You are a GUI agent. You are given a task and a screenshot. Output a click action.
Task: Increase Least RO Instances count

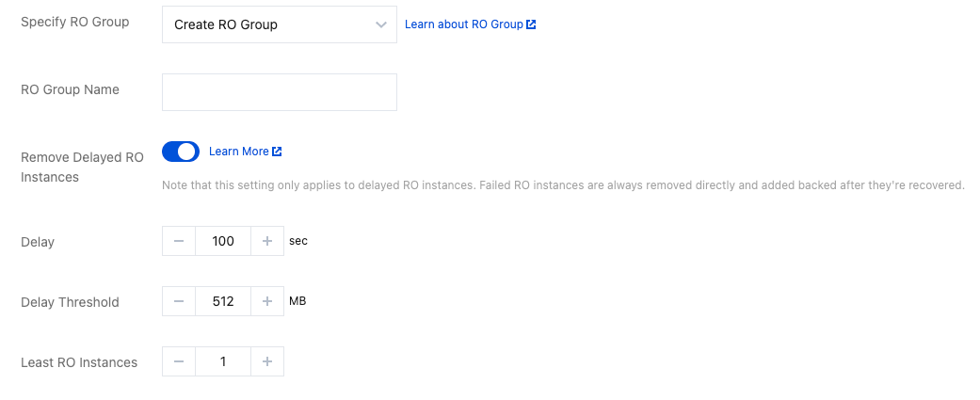pyautogui.click(x=267, y=362)
